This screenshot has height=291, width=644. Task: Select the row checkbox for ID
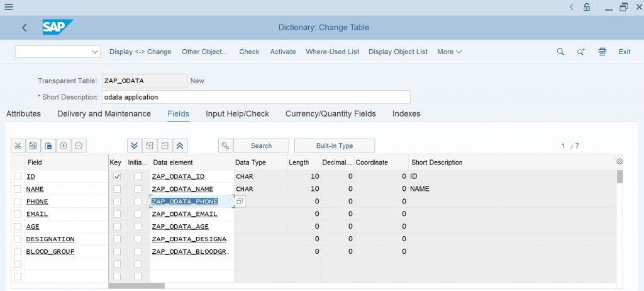pos(17,176)
